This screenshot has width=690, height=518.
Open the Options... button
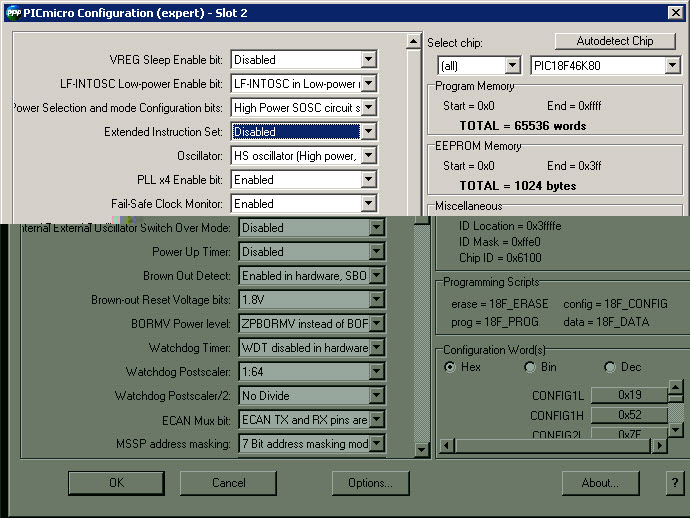click(371, 483)
